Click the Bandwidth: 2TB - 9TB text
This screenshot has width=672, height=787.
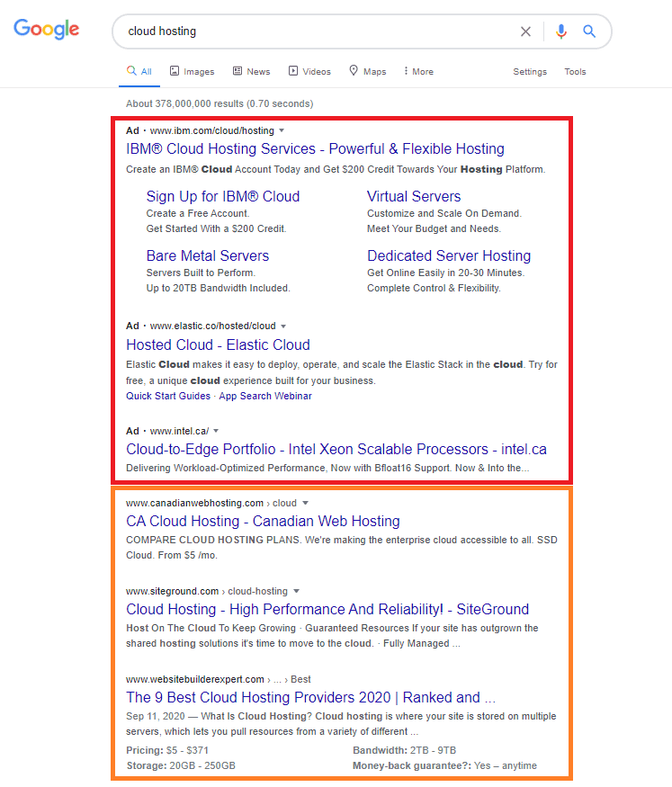click(405, 750)
